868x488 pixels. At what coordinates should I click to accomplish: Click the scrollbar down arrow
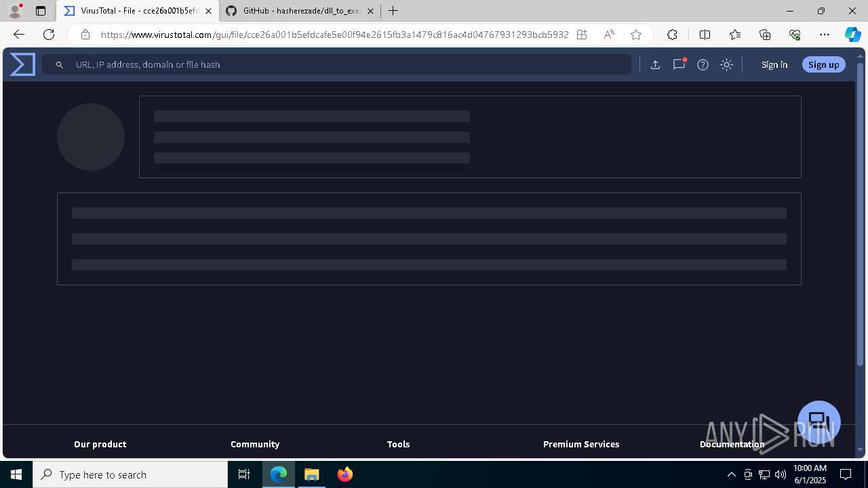(x=861, y=451)
